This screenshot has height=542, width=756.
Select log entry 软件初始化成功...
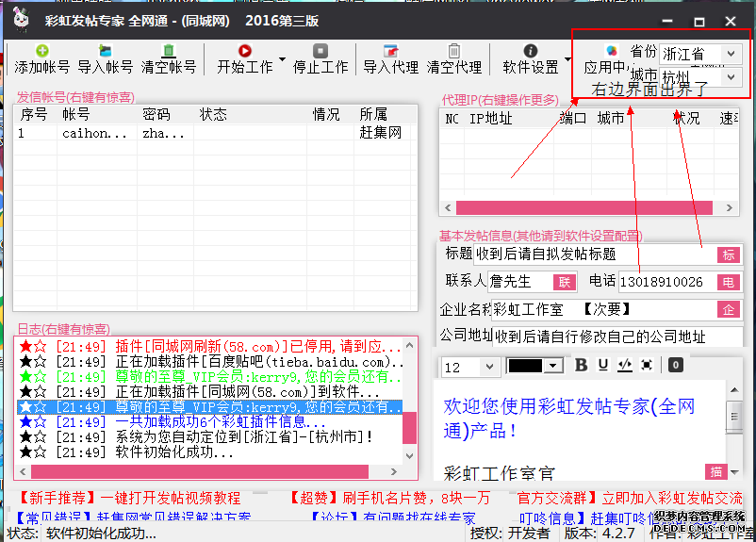pos(210,452)
